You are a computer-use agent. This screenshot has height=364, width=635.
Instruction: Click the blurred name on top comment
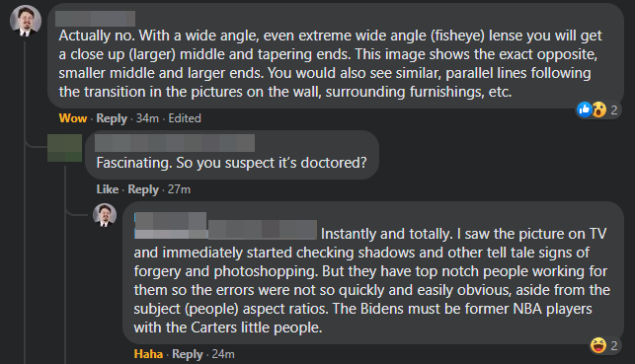tap(95, 19)
